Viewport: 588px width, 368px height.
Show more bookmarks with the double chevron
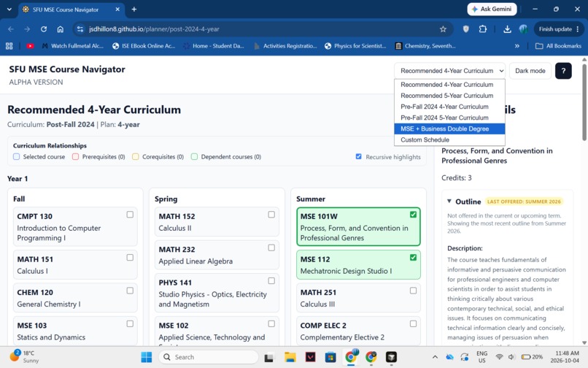[517, 46]
